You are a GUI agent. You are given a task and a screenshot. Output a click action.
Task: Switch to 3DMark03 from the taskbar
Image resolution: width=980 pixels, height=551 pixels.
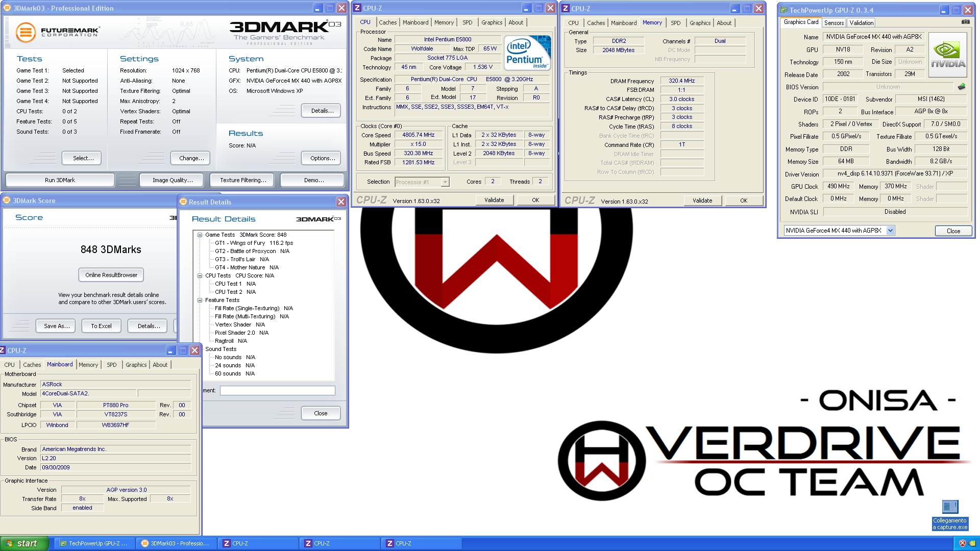click(176, 543)
